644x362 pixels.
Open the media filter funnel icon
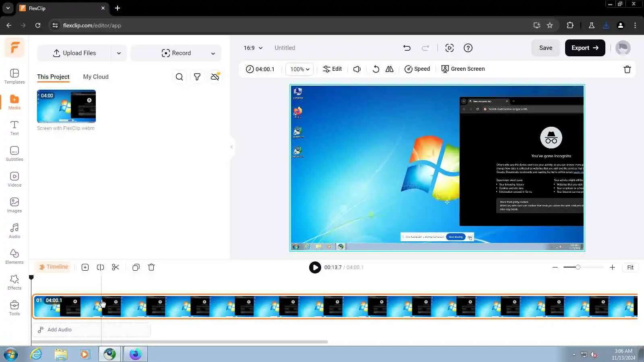pos(197,77)
